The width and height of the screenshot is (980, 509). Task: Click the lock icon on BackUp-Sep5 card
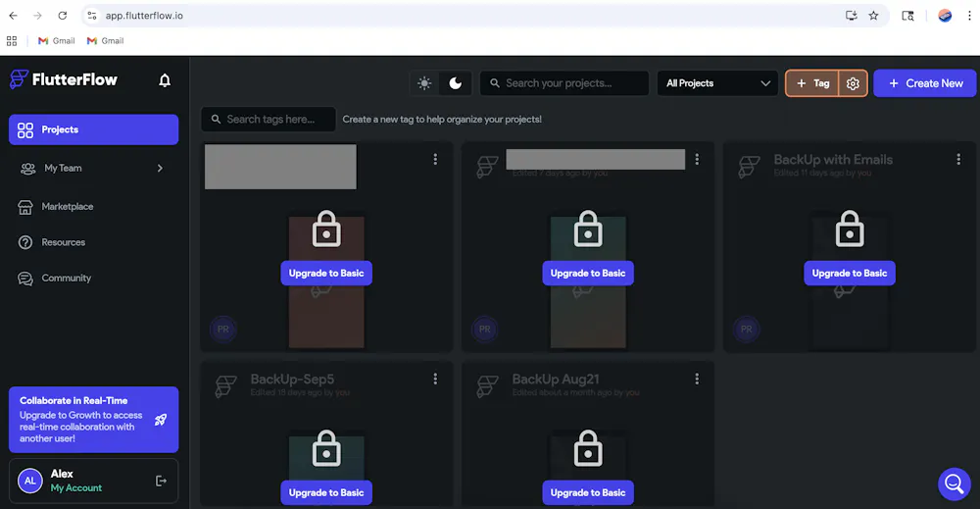click(326, 448)
